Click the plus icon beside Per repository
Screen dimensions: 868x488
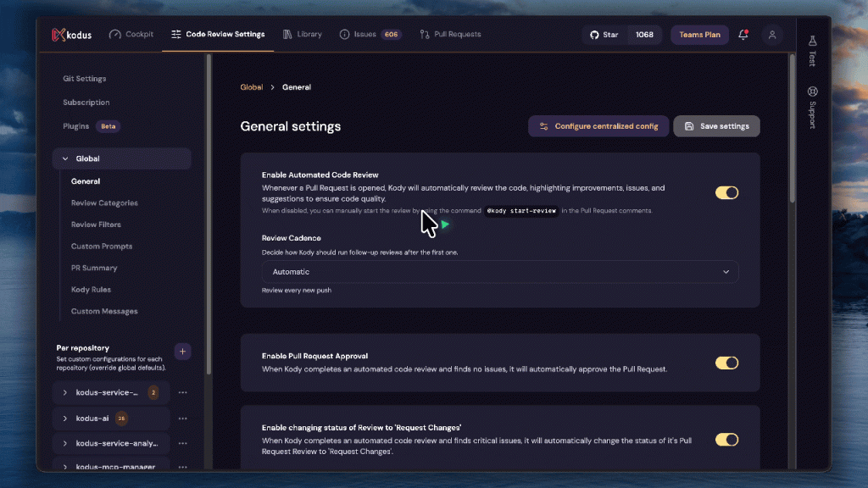coord(182,352)
